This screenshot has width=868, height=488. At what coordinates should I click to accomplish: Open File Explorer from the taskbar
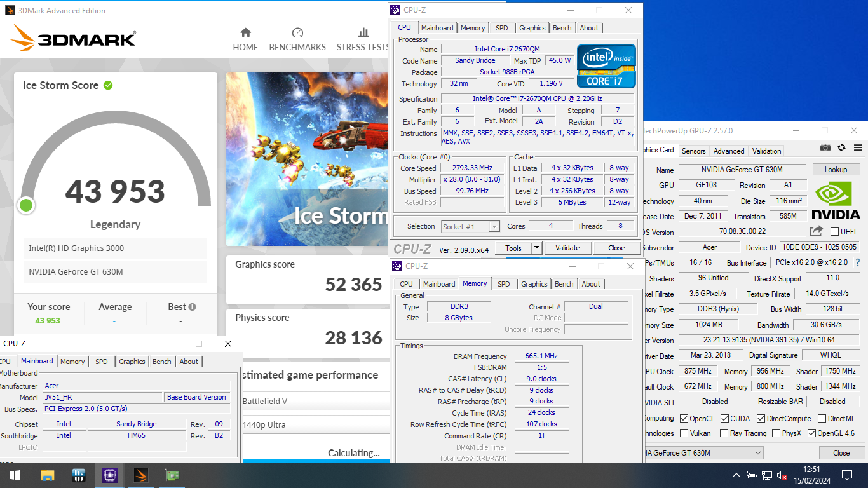pos(48,475)
